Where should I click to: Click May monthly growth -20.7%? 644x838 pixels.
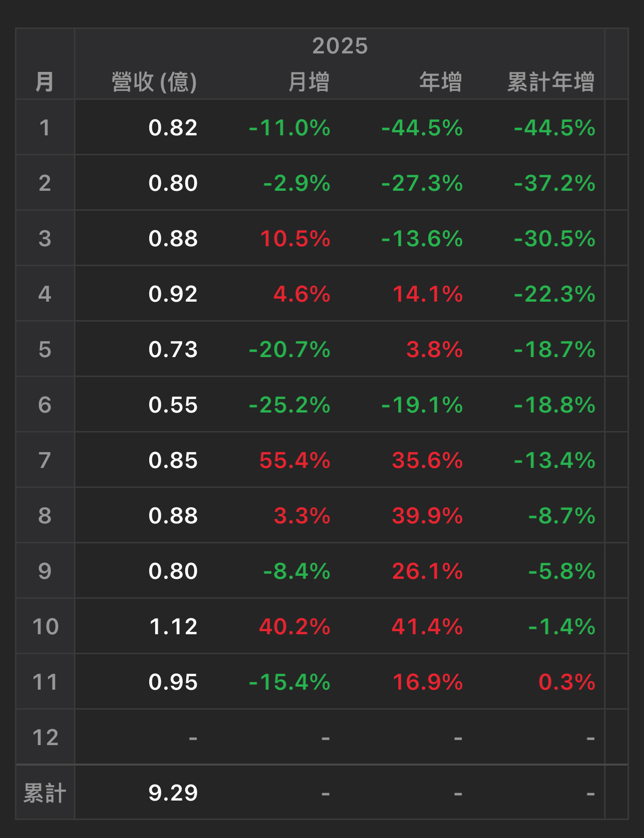click(290, 349)
